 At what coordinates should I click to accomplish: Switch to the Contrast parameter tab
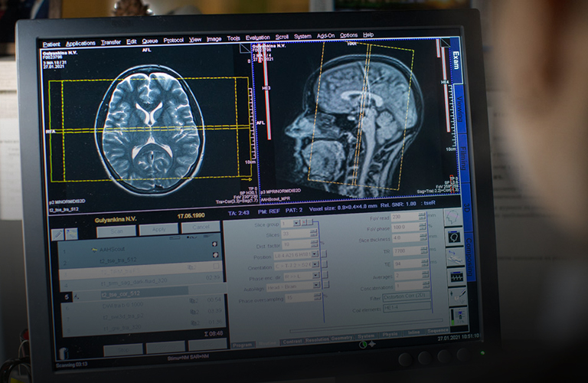291,339
